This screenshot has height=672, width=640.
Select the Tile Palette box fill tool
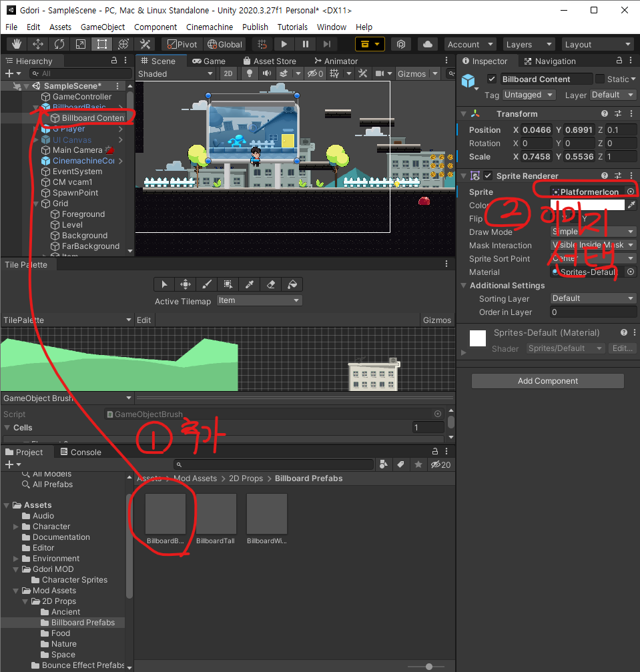coord(228,284)
